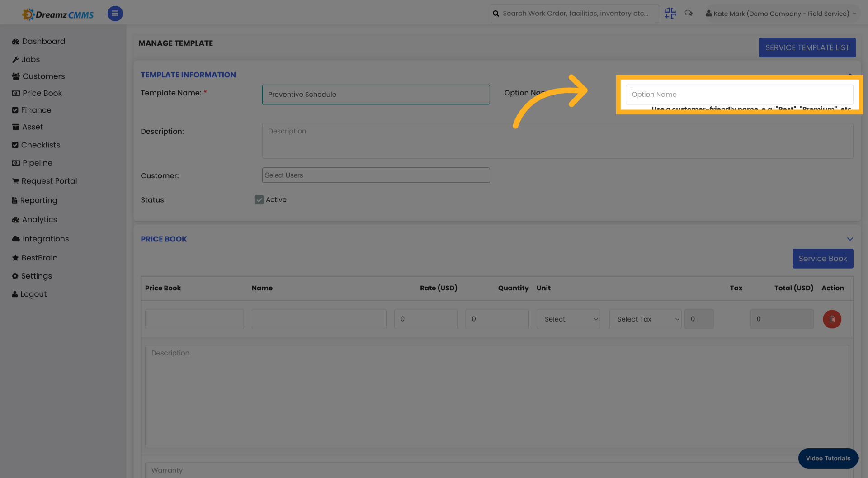Open the Analytics section
This screenshot has width=868, height=478.
39,219
